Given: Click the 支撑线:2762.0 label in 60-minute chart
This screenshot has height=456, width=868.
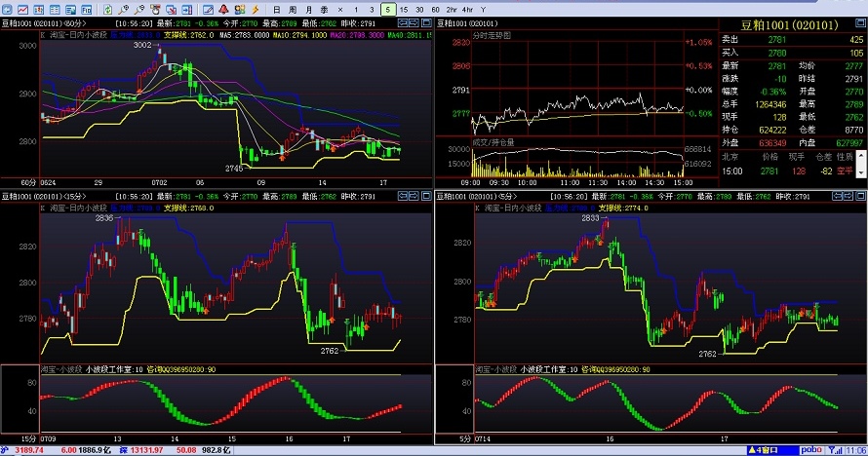Looking at the screenshot, I should (189, 35).
